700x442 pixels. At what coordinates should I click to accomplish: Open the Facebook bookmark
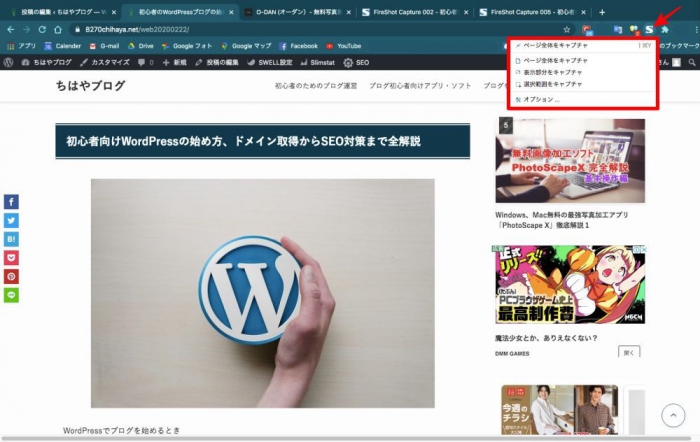pyautogui.click(x=298, y=46)
